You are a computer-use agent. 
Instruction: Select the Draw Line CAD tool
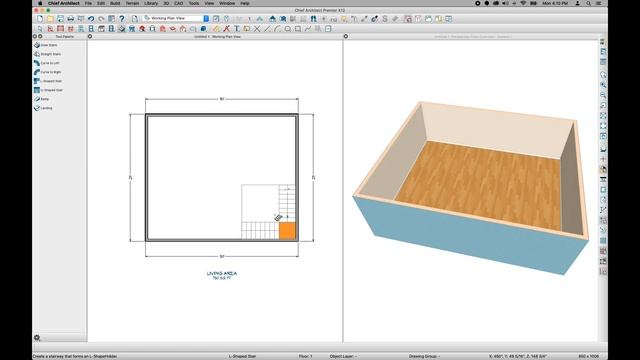point(267,29)
